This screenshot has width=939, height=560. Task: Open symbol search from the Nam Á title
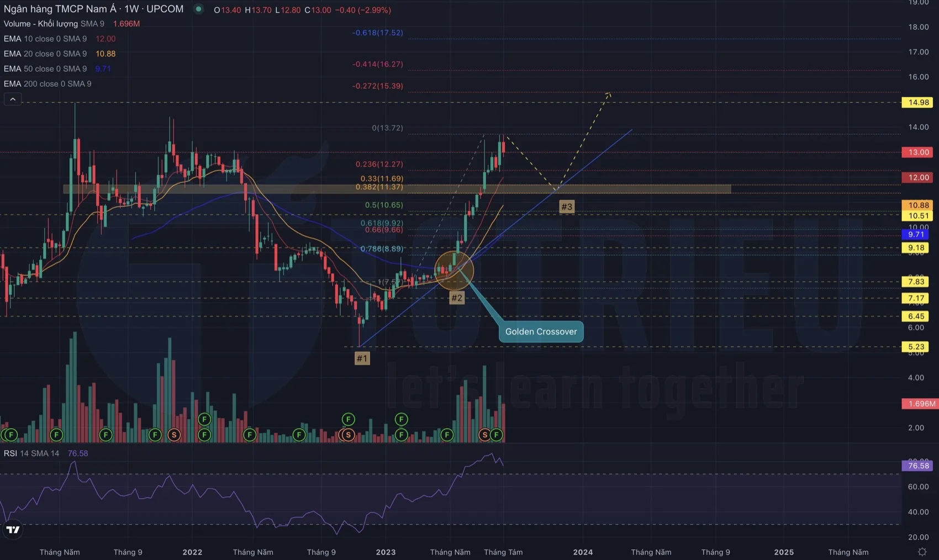93,9
